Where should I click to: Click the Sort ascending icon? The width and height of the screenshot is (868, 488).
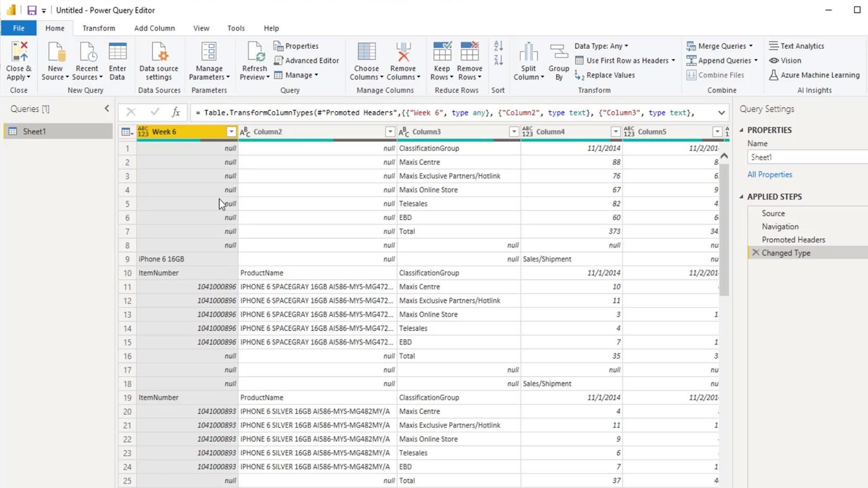(x=499, y=46)
